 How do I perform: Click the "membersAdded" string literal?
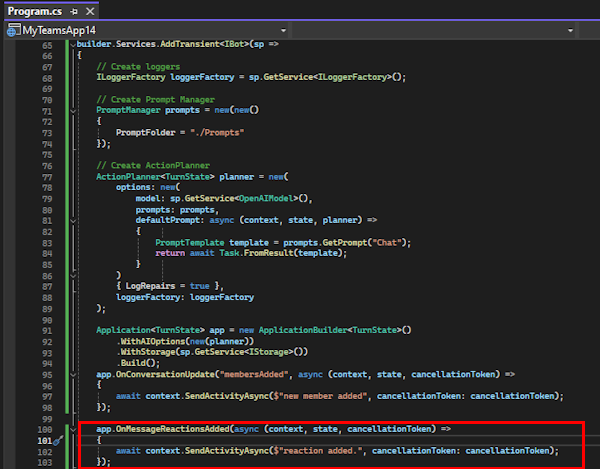(253, 374)
